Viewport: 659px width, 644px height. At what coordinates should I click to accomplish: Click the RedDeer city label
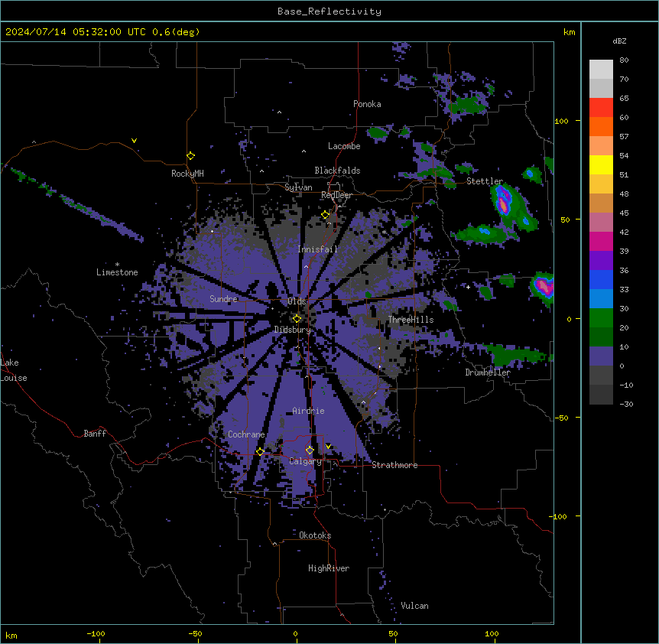click(336, 195)
